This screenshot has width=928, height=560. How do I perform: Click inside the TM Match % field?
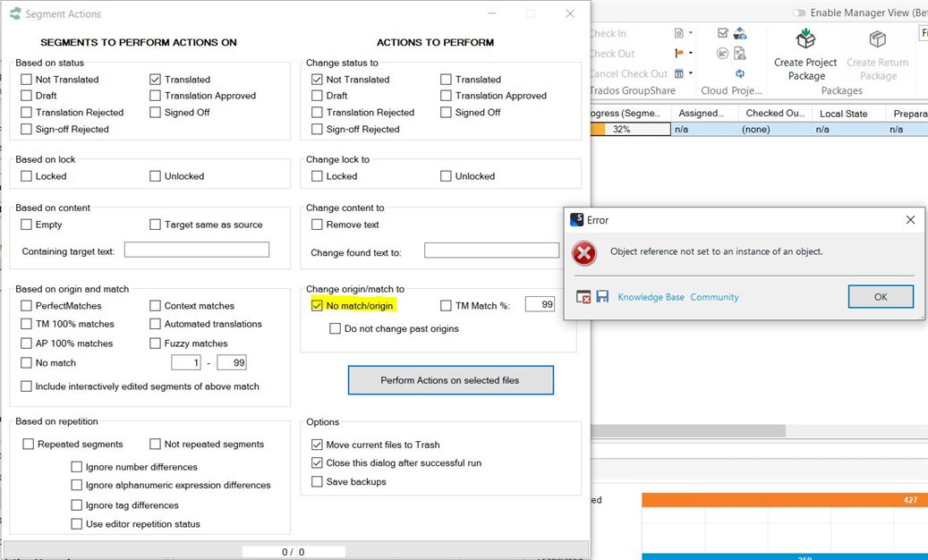[x=540, y=304]
